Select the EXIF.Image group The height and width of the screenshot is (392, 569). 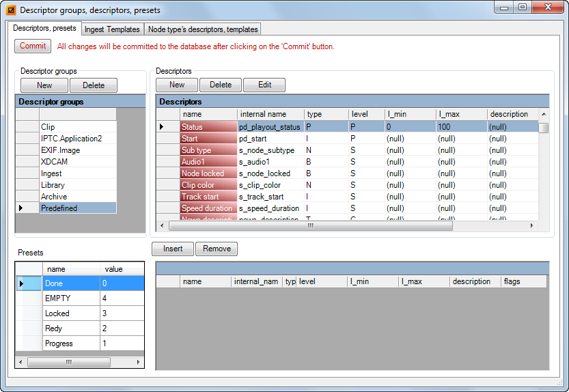pos(78,150)
